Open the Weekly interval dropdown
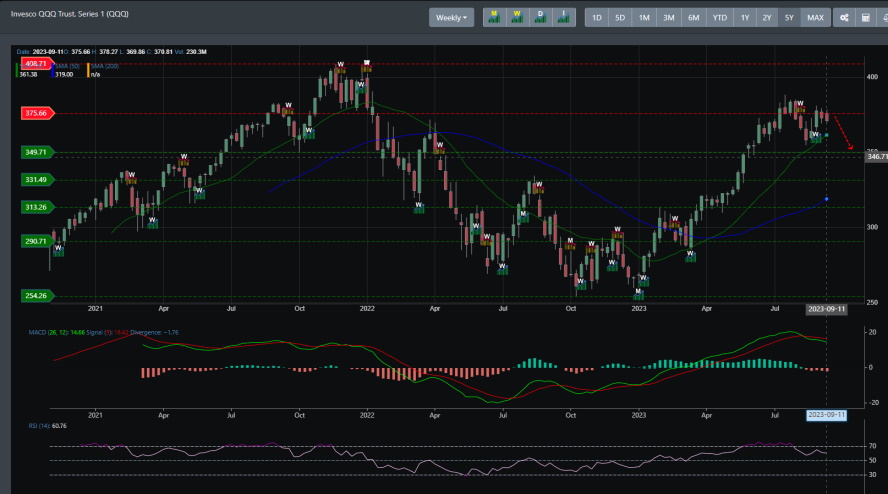This screenshot has width=888, height=494. click(451, 18)
